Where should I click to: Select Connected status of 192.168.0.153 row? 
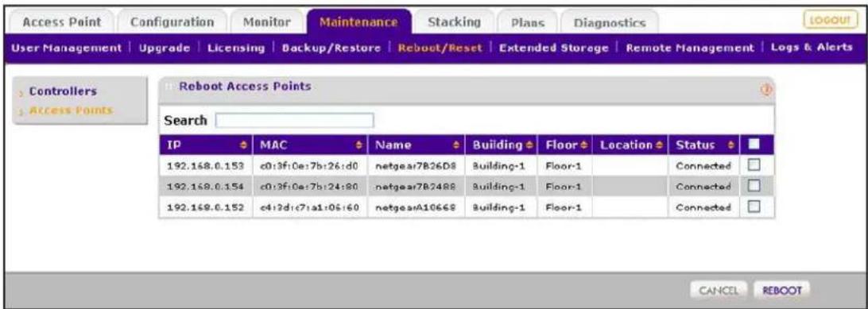pyautogui.click(x=703, y=166)
